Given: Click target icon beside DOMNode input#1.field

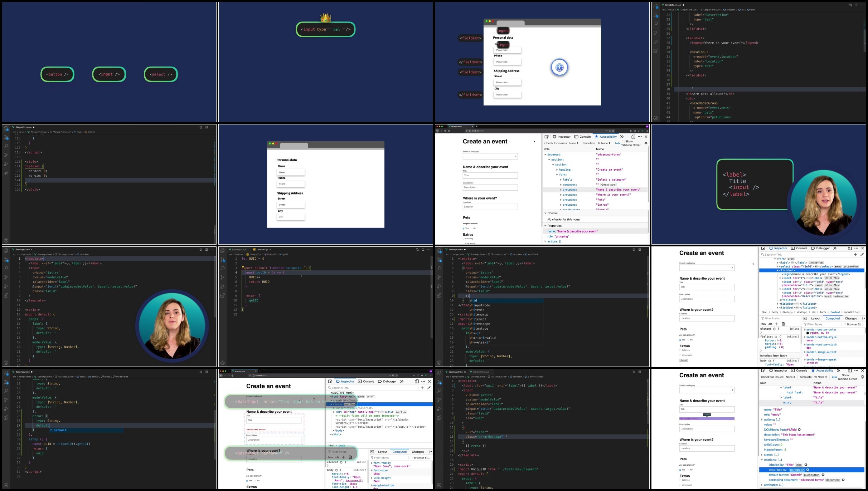Looking at the screenshot, I should point(799,430).
